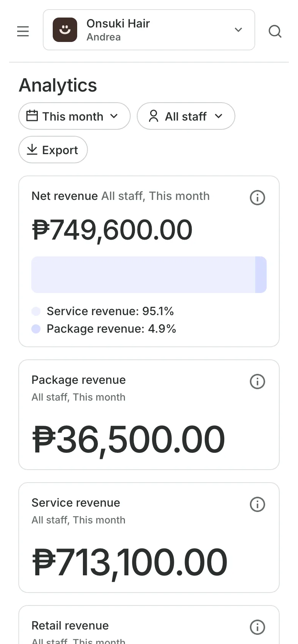Click Service revenue: 95.1% legend text
This screenshot has width=298, height=644.
click(110, 311)
